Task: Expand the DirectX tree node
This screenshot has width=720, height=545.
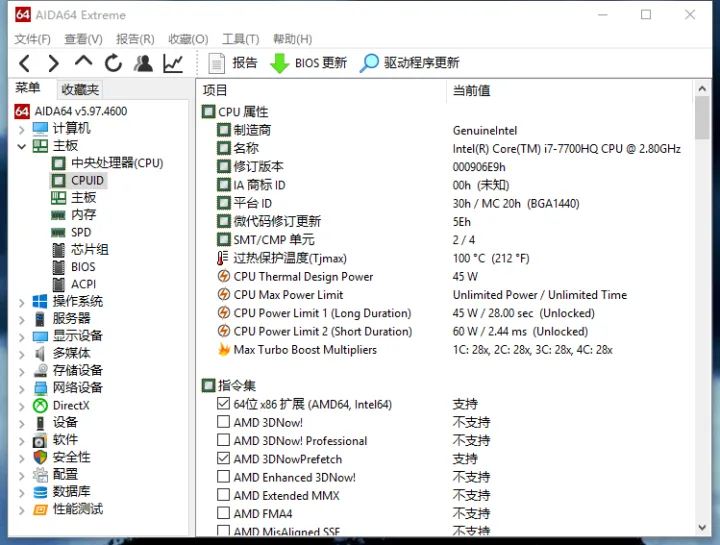Action: (x=22, y=406)
